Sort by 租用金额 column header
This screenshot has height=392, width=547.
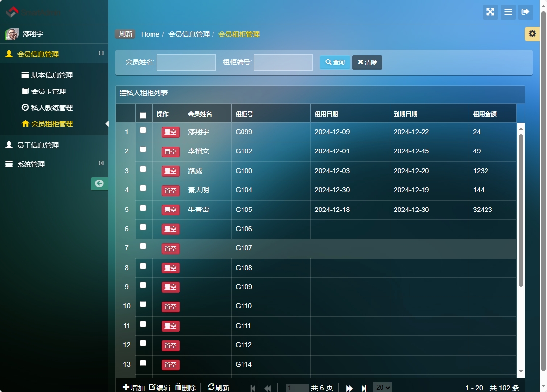click(x=492, y=114)
